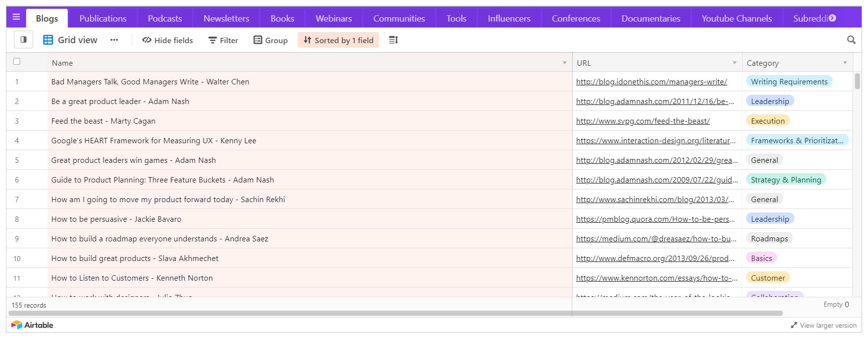Open the Filter option
The image size is (868, 339).
[223, 40]
